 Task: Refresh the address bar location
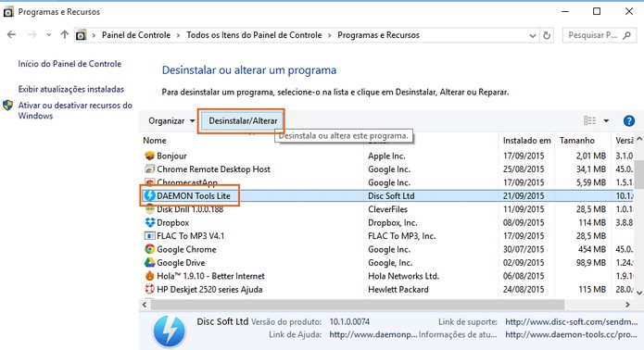click(x=547, y=35)
